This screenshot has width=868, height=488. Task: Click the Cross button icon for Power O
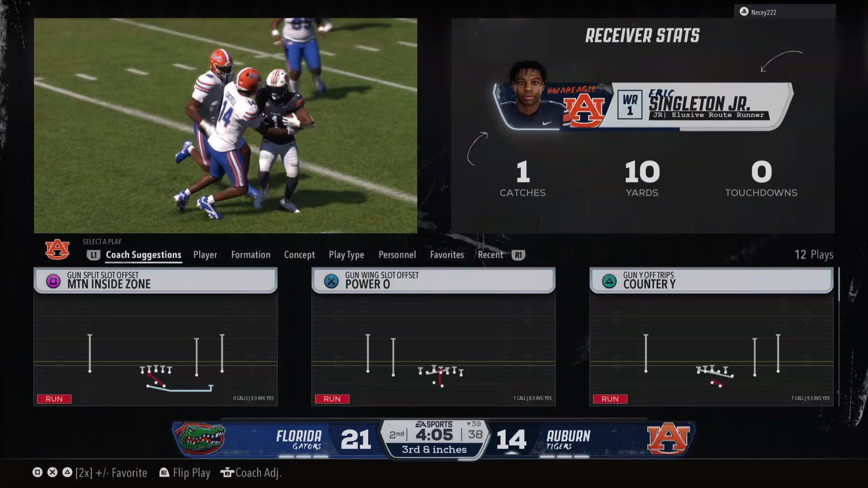pyautogui.click(x=331, y=281)
